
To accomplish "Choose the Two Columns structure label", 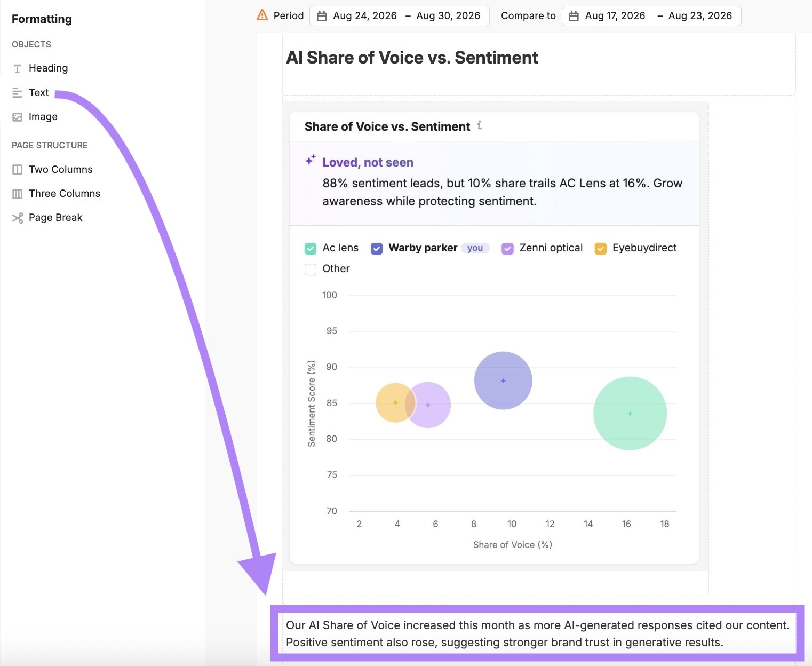I will (61, 170).
